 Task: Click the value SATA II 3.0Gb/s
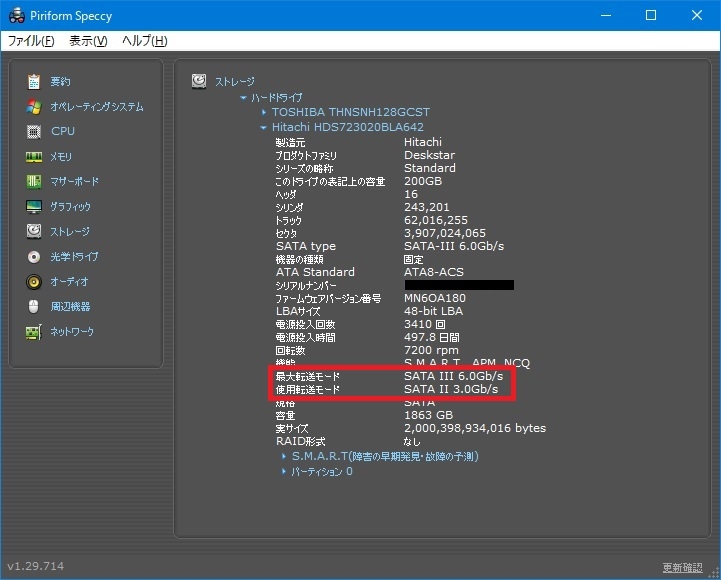(451, 389)
